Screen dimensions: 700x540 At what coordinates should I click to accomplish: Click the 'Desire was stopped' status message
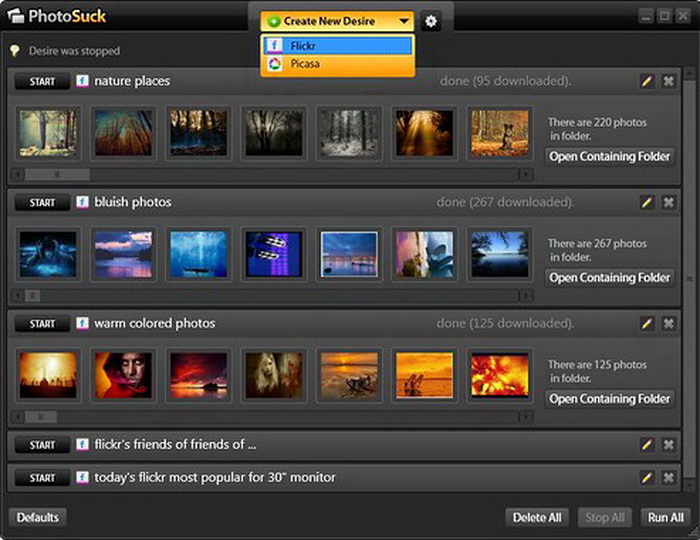click(x=74, y=51)
